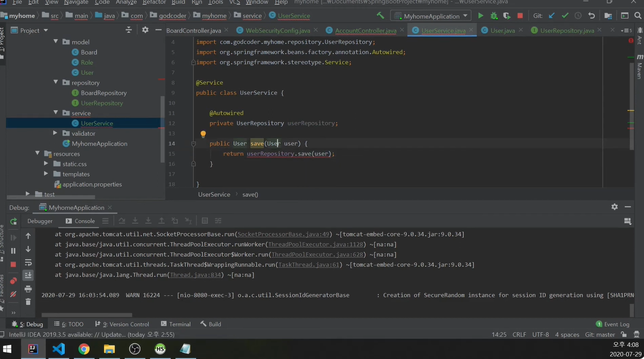Stop program with debug sidebar red square
Viewport: 644px width, 359px height.
[x=14, y=265]
